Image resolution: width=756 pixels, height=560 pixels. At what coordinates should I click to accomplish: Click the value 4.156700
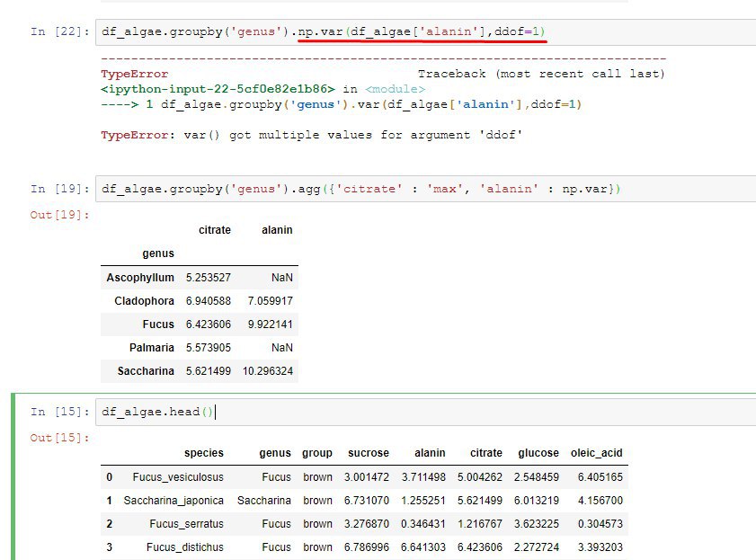click(x=600, y=501)
